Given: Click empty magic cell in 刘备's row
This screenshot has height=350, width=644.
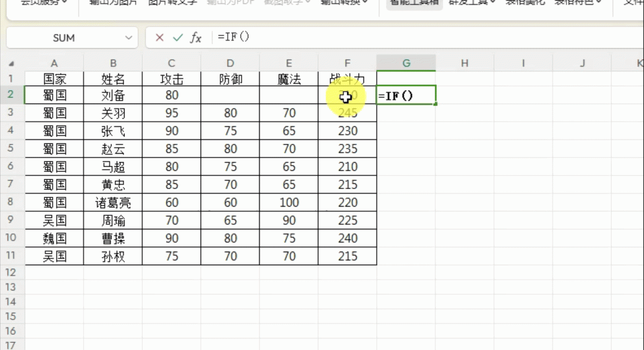Looking at the screenshot, I should click(289, 95).
